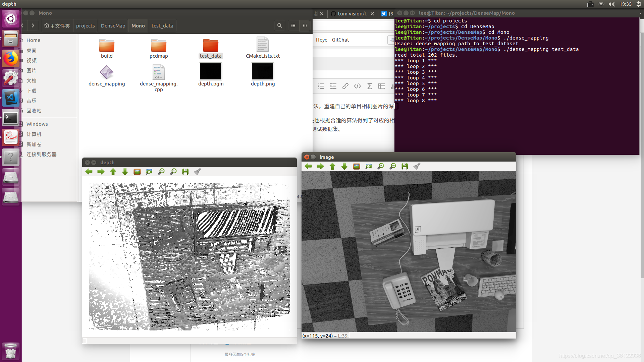
Task: Open GitChat link in browser page
Action: tap(340, 40)
